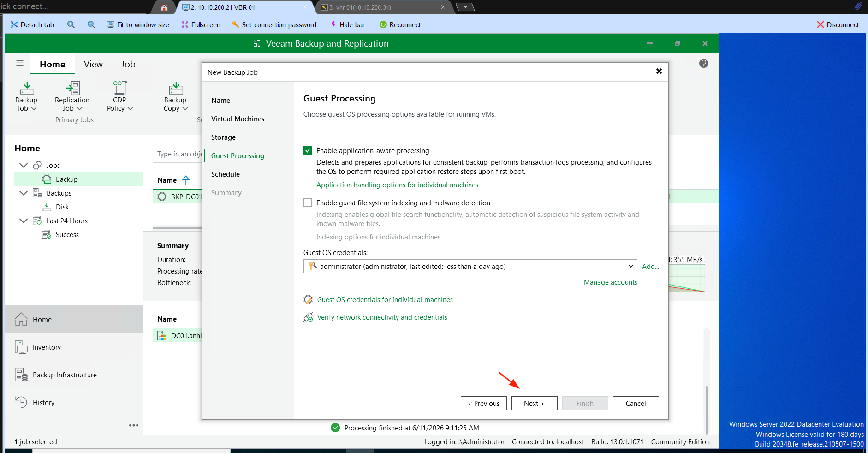Open the Replication Job ribbon icon
Screen dimensions: 868x453
pyautogui.click(x=73, y=88)
